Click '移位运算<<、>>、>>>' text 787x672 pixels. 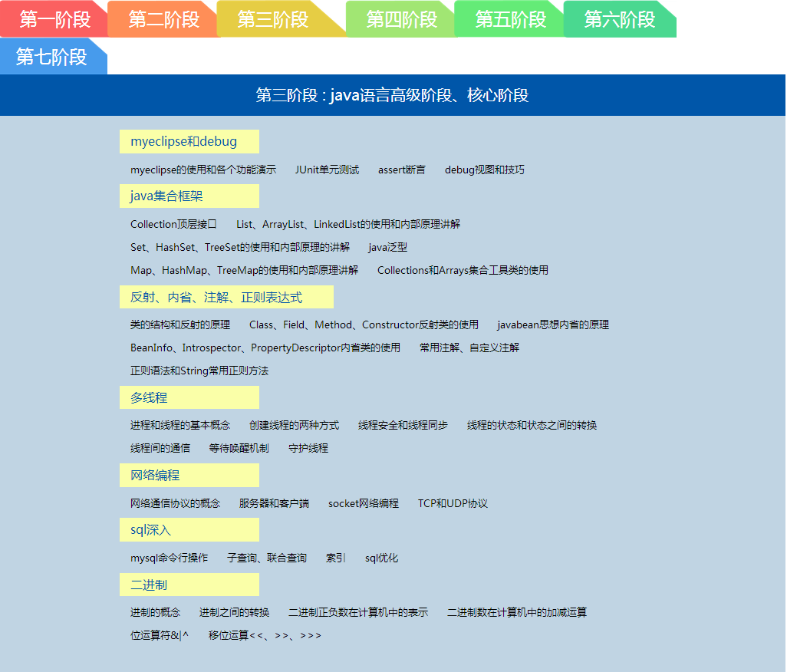click(x=265, y=635)
